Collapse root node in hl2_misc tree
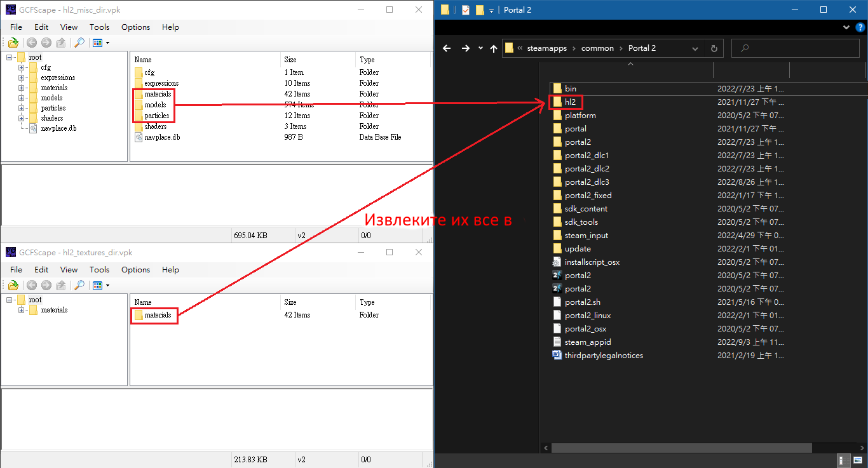Viewport: 868px width, 468px height. point(9,57)
